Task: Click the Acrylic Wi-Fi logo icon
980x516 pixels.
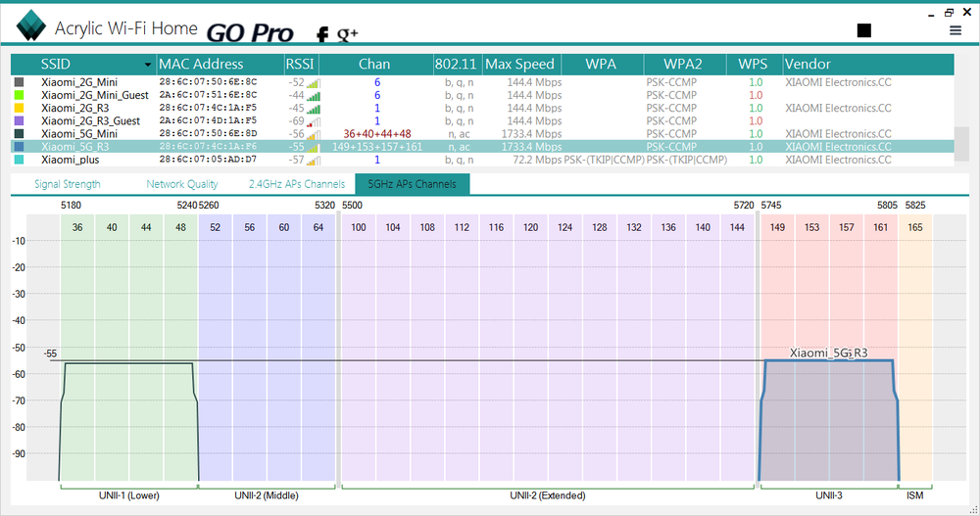Action: (x=31, y=27)
